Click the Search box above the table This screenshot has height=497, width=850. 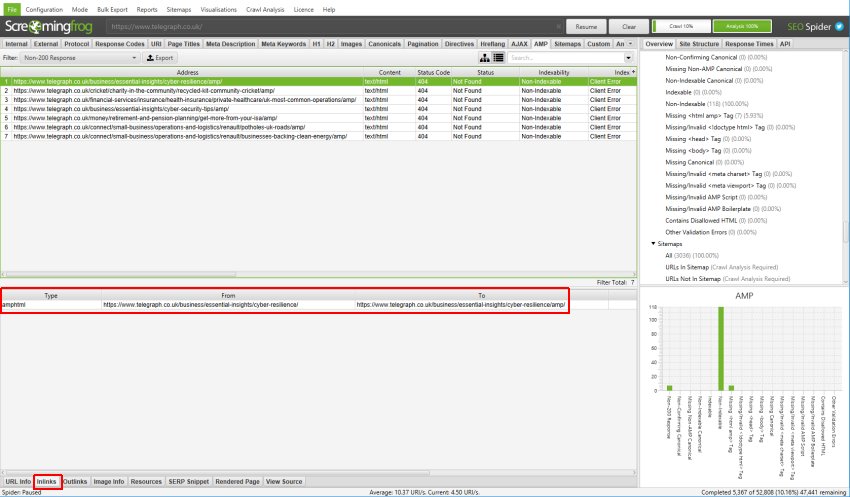(566, 57)
